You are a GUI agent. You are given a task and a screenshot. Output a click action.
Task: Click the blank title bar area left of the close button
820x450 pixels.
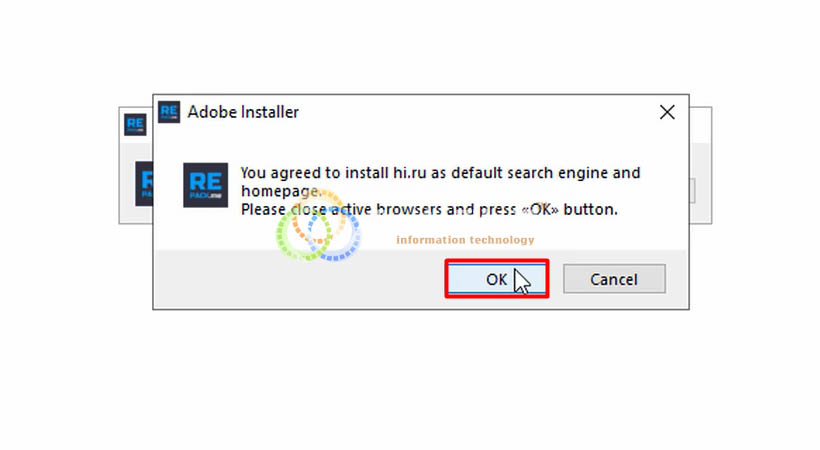click(476, 112)
